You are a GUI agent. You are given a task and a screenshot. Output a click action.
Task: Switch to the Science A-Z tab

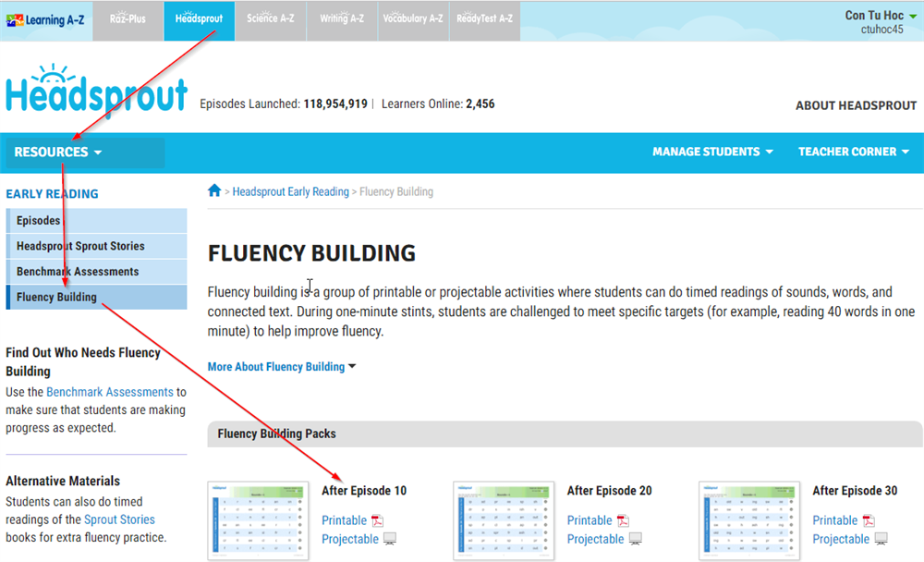271,20
